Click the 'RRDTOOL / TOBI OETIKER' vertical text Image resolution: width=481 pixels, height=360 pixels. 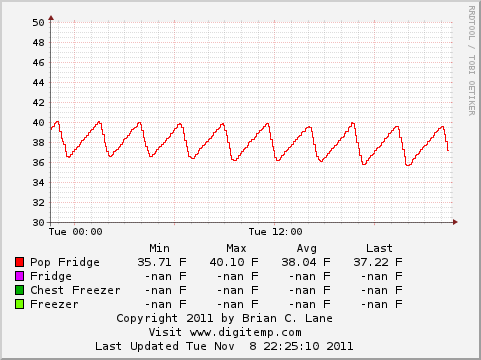472,61
